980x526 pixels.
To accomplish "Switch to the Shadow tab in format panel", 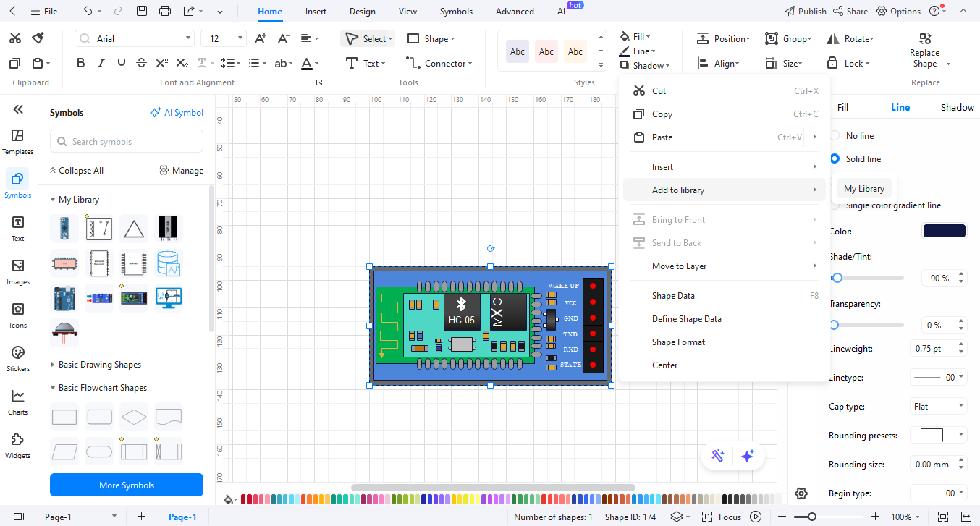I will click(957, 107).
